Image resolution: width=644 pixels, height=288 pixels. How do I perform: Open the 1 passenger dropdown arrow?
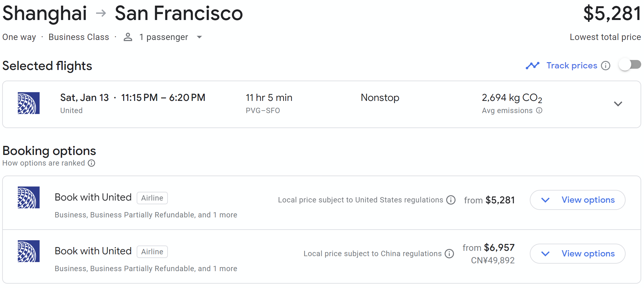click(199, 37)
